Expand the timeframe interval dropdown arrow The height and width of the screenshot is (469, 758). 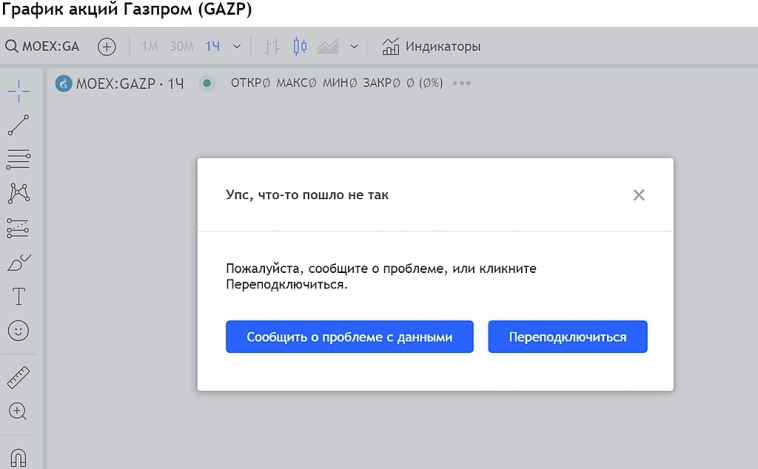(x=237, y=46)
